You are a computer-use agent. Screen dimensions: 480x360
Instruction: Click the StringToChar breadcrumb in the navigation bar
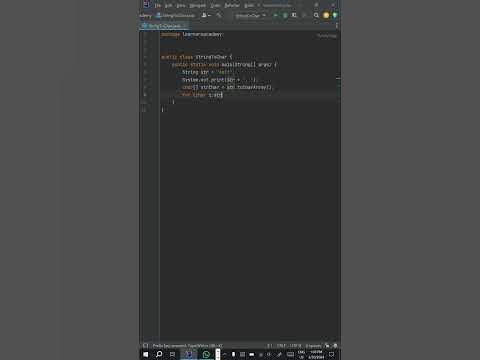(x=176, y=15)
